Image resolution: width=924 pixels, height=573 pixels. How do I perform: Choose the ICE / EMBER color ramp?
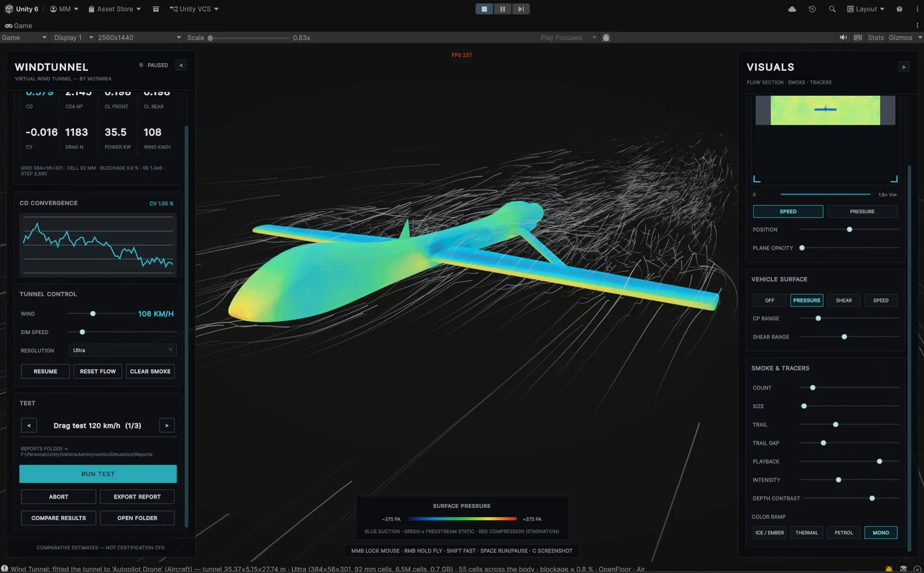(x=770, y=533)
